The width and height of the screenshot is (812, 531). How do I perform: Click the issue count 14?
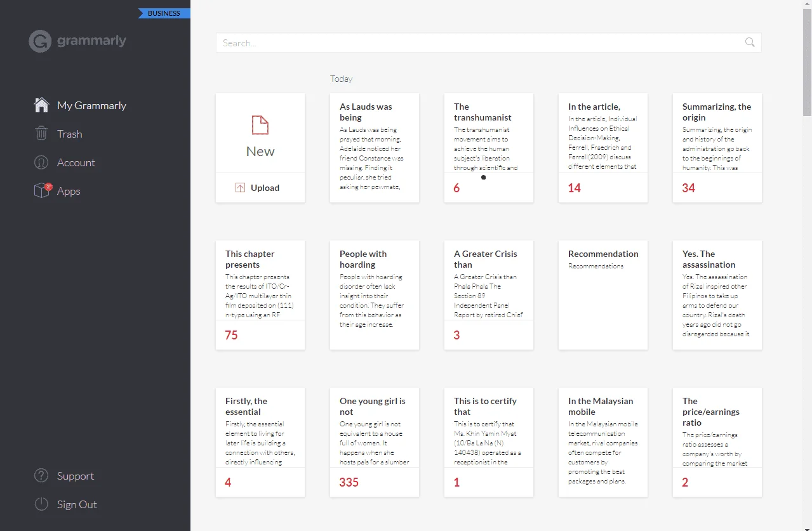pos(575,188)
